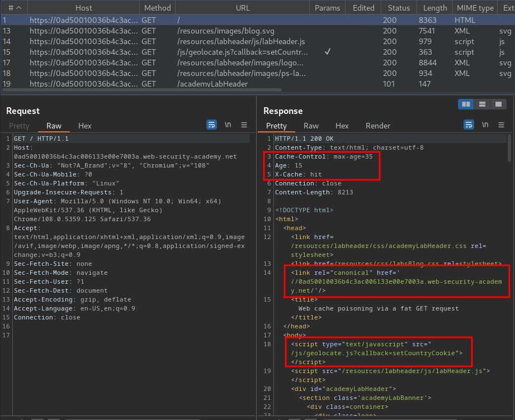Image resolution: width=515 pixels, height=420 pixels.
Task: Click the history table horizontal scrollbar
Action: tap(141, 89)
